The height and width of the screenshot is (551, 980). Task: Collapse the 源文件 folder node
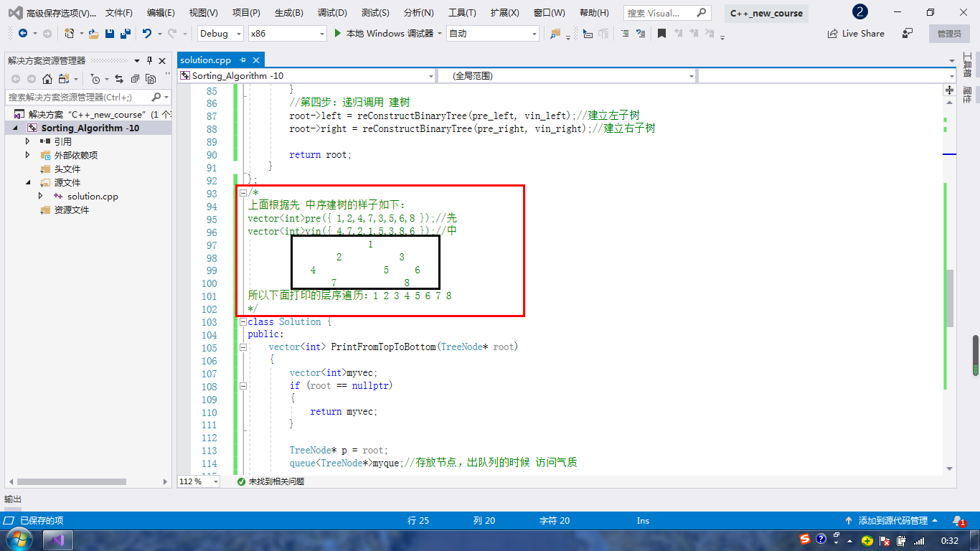coord(28,182)
